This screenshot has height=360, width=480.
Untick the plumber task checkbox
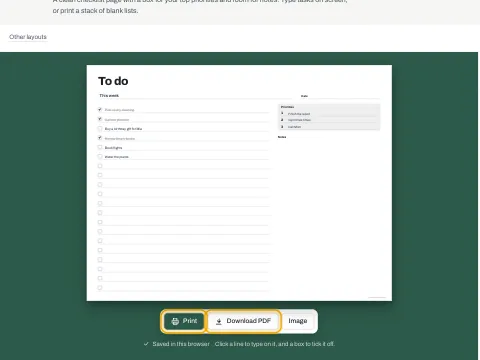(x=100, y=119)
